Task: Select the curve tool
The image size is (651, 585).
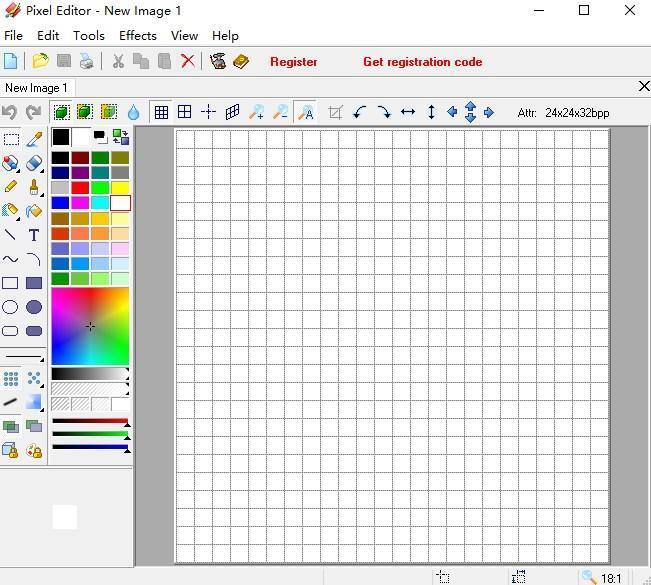Action: pos(10,259)
